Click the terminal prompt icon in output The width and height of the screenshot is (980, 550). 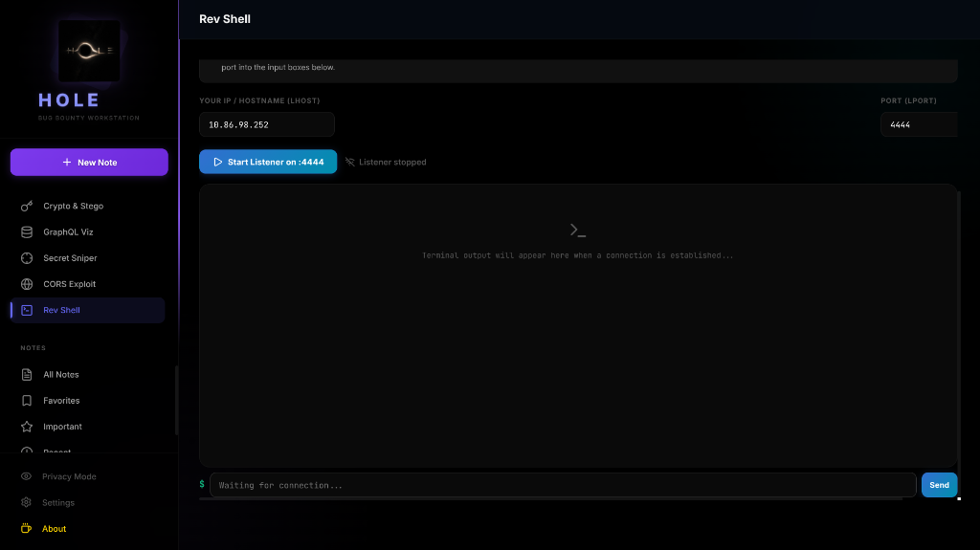[x=578, y=230]
